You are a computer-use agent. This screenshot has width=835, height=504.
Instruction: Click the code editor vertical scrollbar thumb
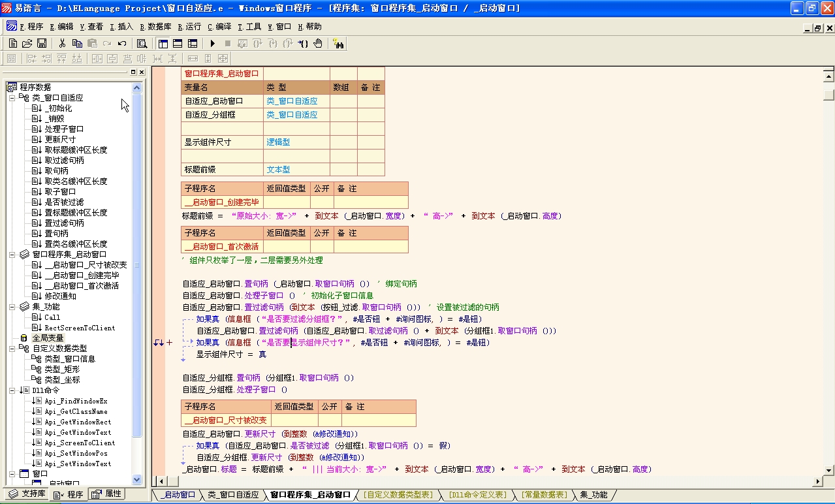tap(829, 95)
